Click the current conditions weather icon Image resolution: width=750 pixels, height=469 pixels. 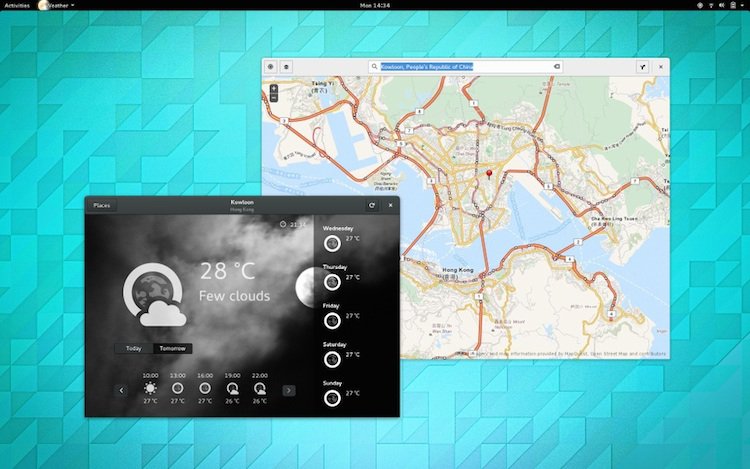(x=154, y=294)
